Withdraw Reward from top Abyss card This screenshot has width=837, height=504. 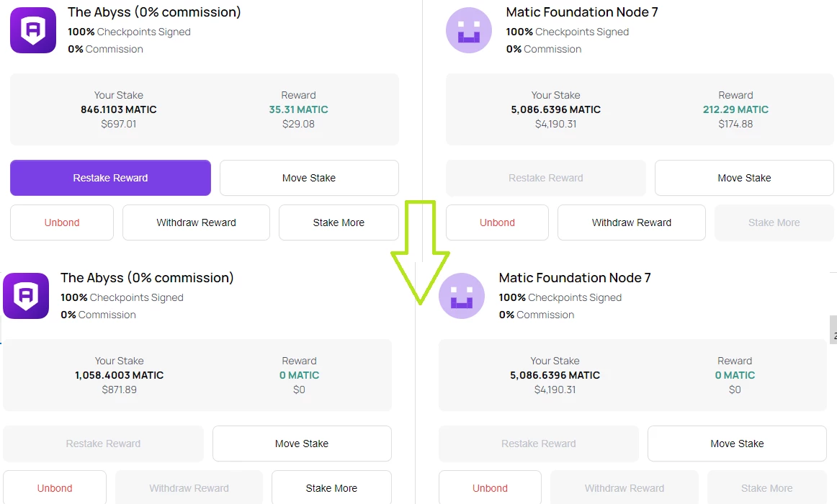pos(196,222)
